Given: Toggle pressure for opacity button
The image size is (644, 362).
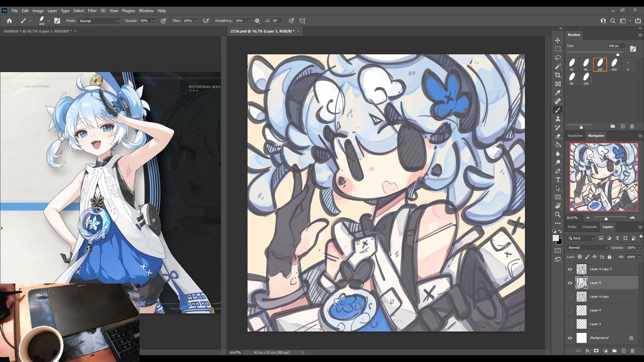Looking at the screenshot, I should 163,21.
